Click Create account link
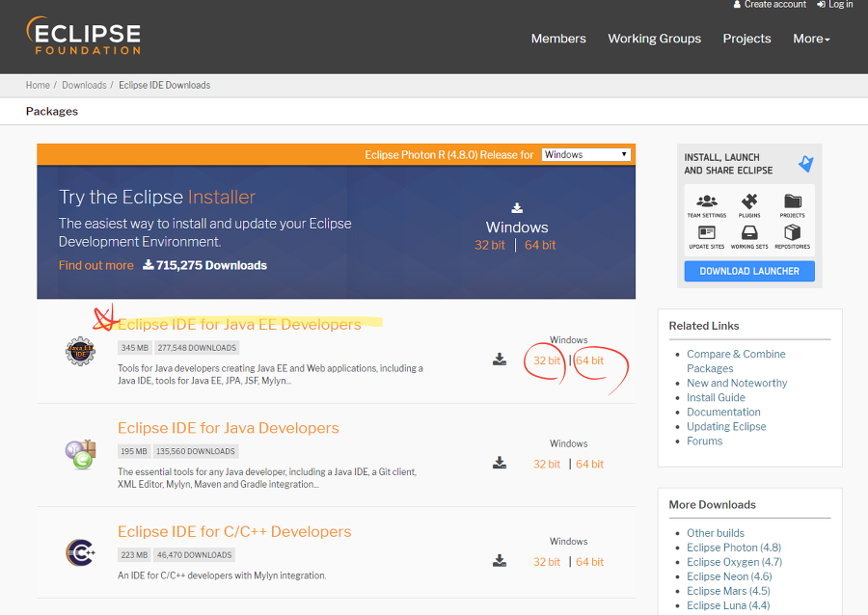The width and height of the screenshot is (868, 615). point(775,5)
